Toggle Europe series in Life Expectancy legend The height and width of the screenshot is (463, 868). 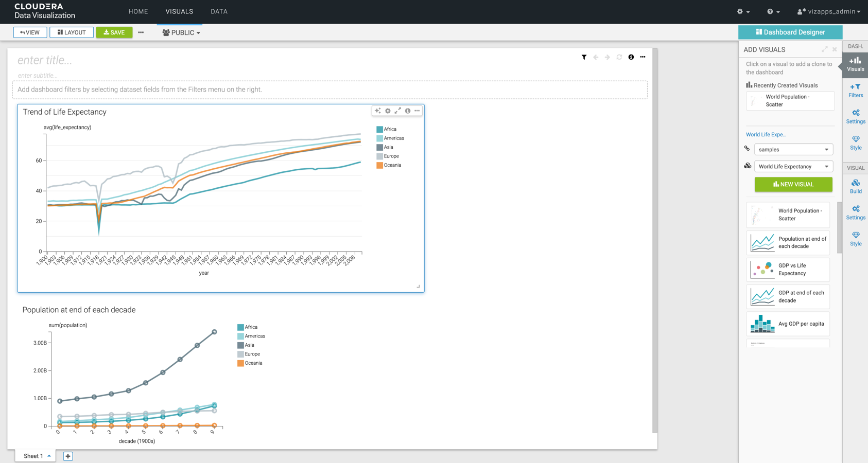pyautogui.click(x=390, y=156)
